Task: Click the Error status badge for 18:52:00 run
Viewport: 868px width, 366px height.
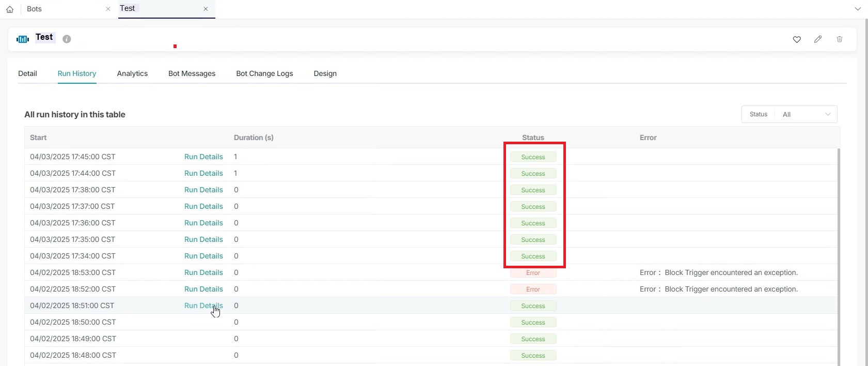Action: tap(533, 289)
